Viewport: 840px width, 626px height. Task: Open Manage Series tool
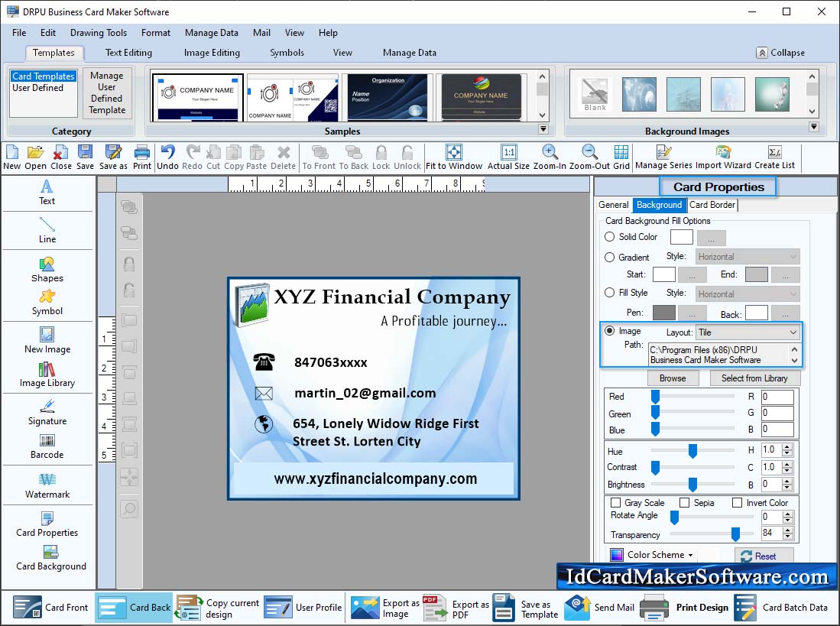point(663,158)
